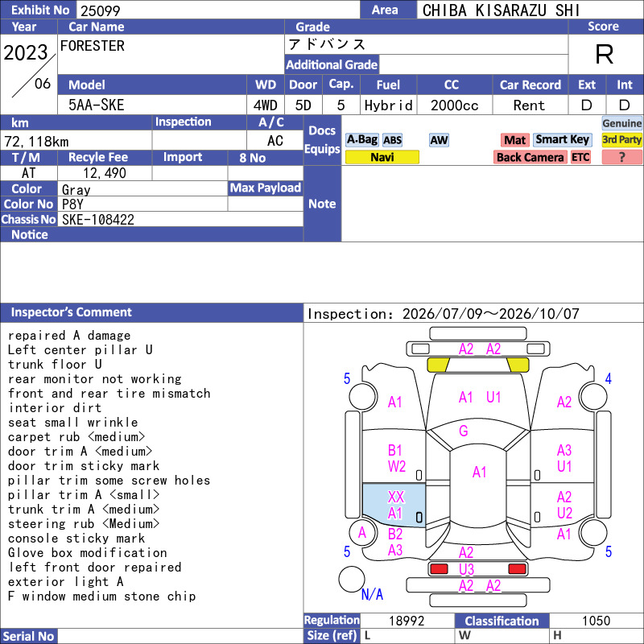Screen dimensions: 644x644
Task: Click the rear left wheel marked A
Action: [x=362, y=533]
